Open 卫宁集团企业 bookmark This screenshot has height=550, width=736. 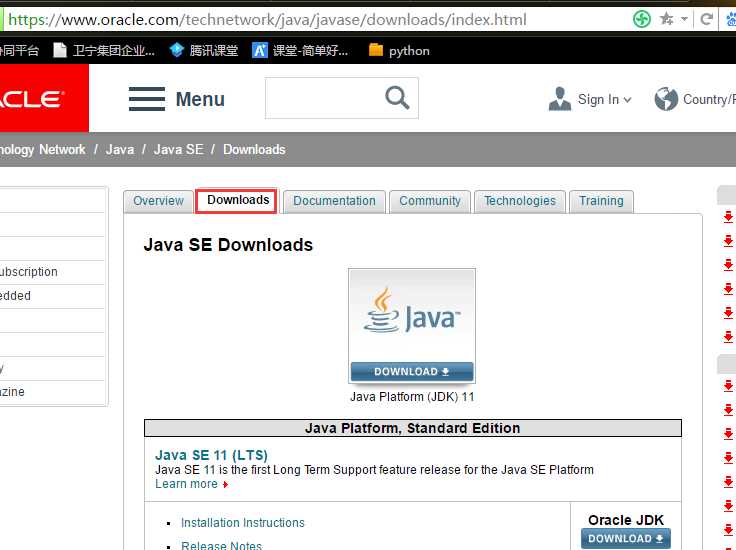[104, 50]
